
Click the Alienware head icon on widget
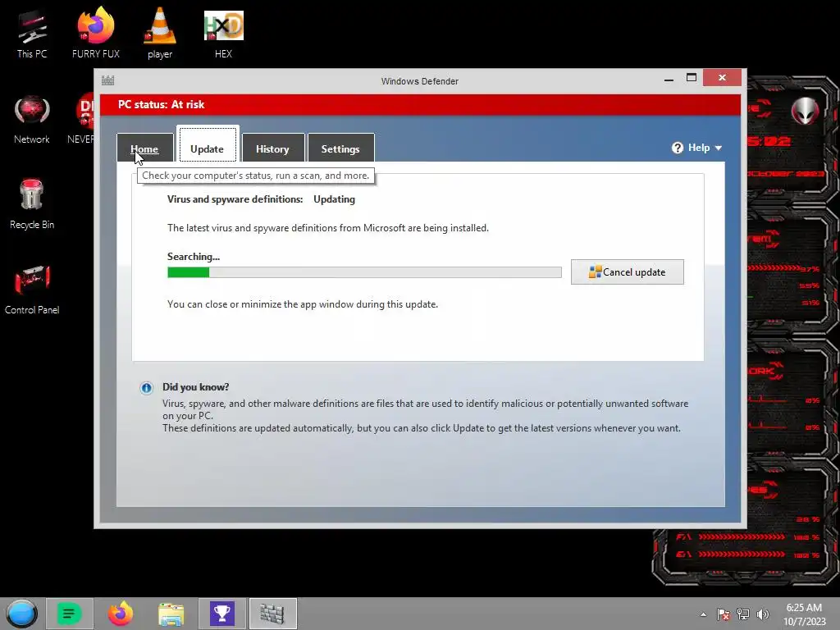coord(805,111)
